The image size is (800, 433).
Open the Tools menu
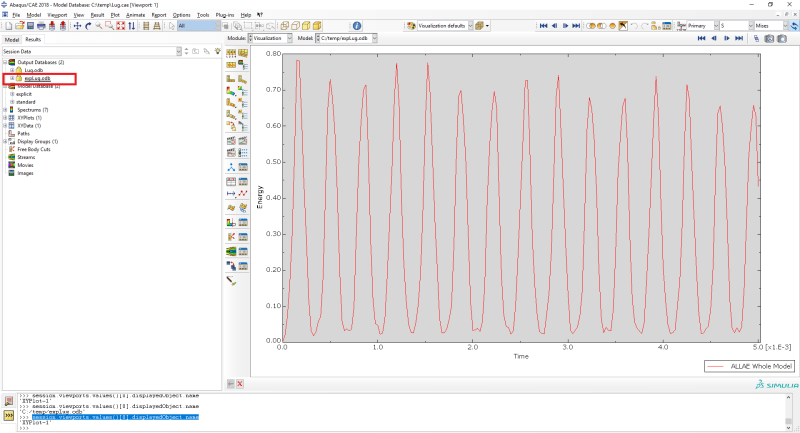[203, 15]
